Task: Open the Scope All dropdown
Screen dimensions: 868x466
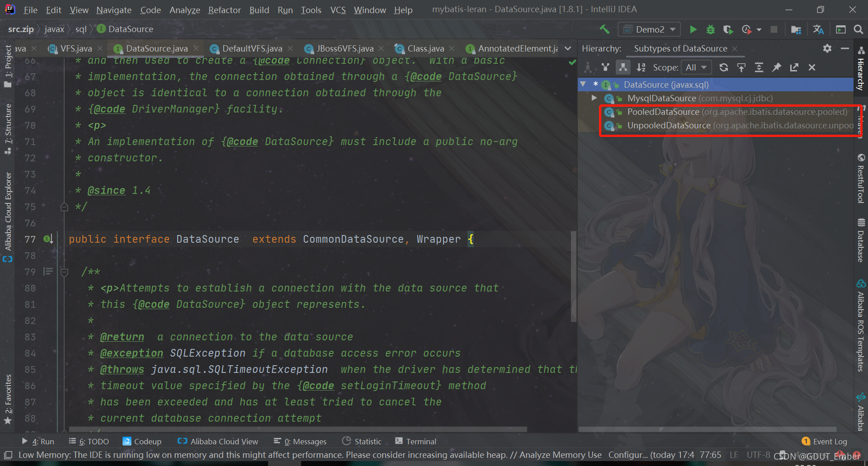Action: tap(696, 67)
